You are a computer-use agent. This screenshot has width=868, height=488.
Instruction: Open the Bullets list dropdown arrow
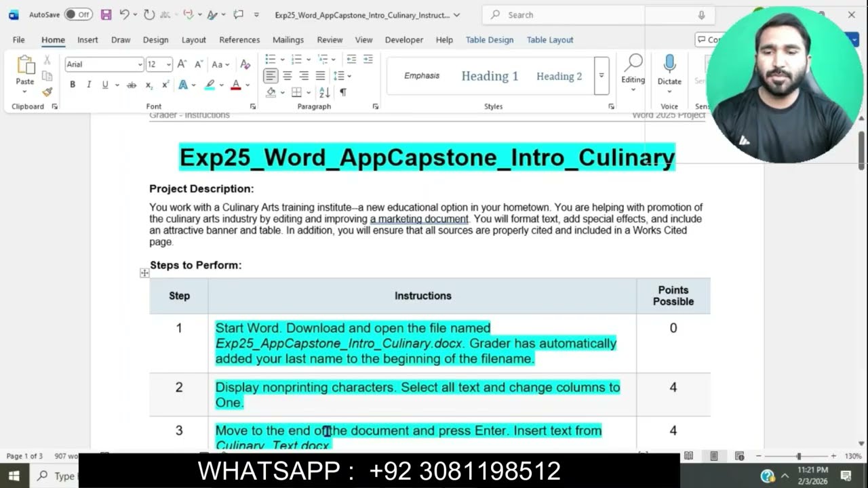(282, 59)
